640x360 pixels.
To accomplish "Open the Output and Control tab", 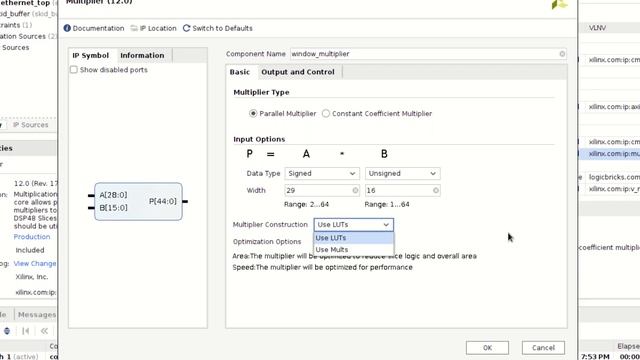I will point(298,72).
